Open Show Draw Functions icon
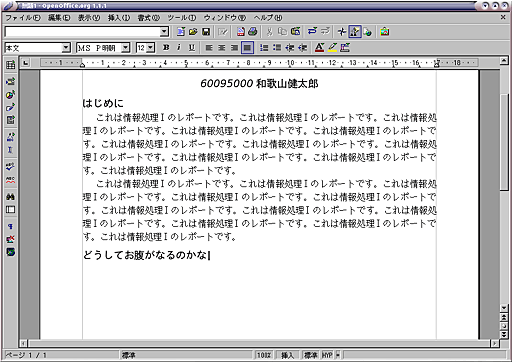The width and height of the screenshot is (512, 362). pyautogui.click(x=10, y=107)
